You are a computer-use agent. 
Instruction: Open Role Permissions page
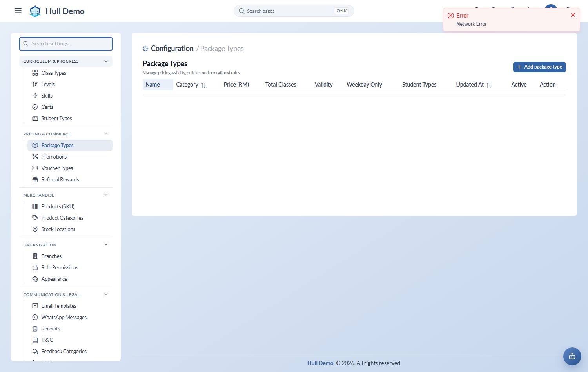(70, 267)
